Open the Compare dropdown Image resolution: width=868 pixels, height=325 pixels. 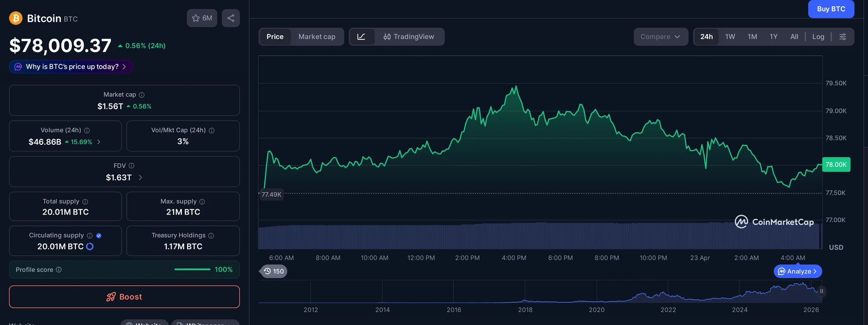click(660, 37)
